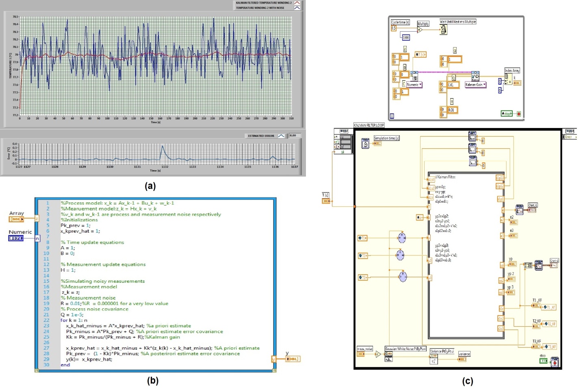
Task: Click the red loop stop condition terminal
Action: (x=518, y=114)
